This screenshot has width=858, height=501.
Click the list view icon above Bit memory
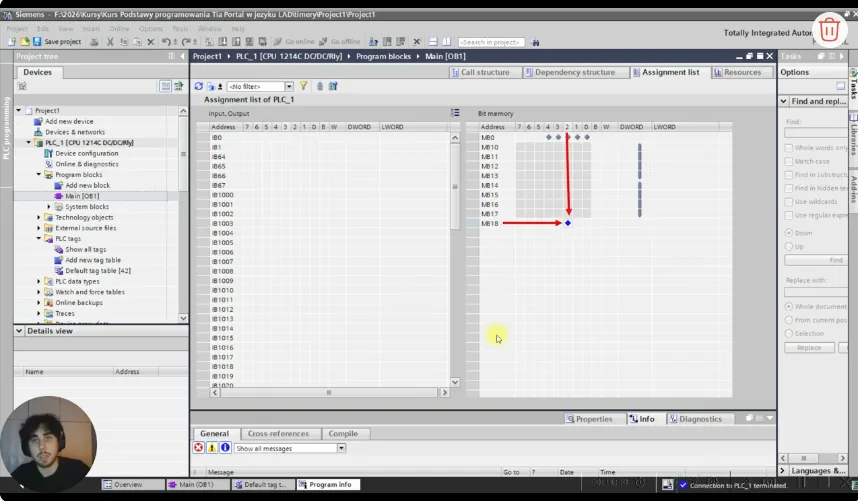pyautogui.click(x=455, y=112)
